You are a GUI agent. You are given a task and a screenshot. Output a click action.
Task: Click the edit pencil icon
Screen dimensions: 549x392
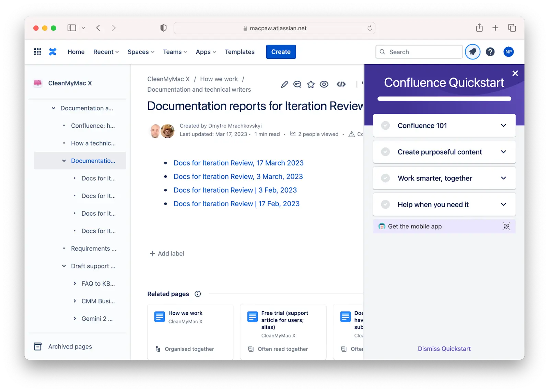coord(284,84)
